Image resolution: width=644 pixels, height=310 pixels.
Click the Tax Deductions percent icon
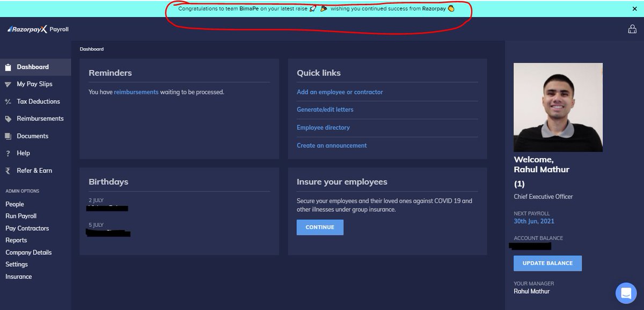point(8,101)
